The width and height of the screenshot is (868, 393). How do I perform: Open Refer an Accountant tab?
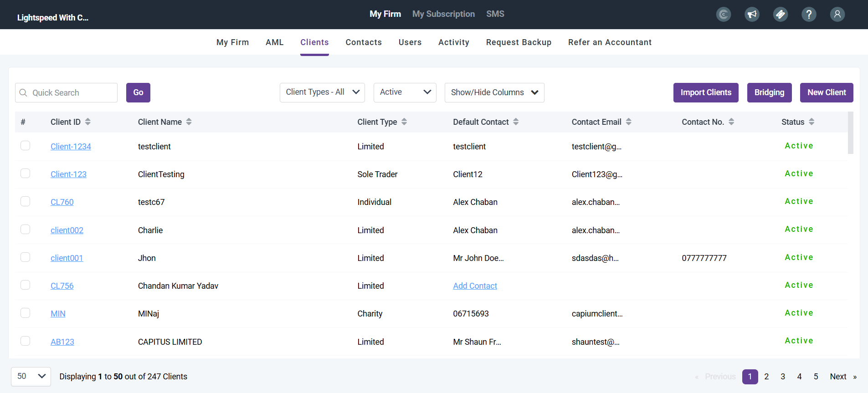coord(610,42)
